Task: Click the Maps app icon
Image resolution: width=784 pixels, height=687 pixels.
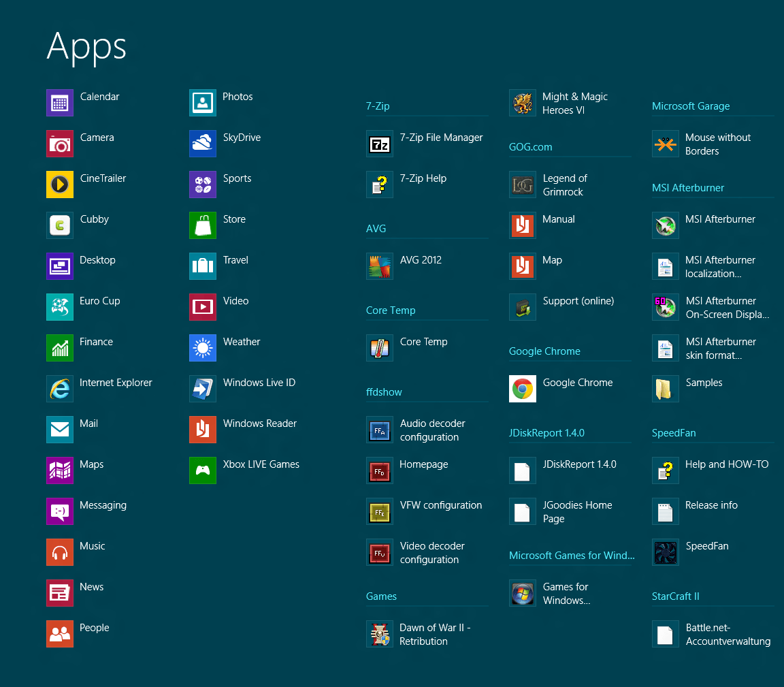Action: [60, 470]
